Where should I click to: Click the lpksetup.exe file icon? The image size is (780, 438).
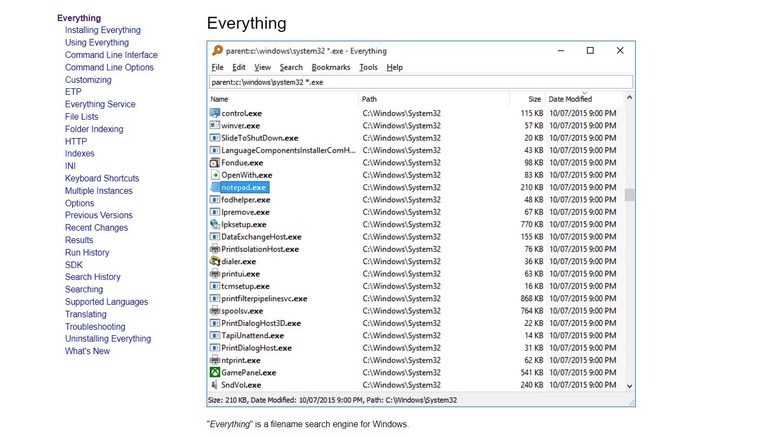pyautogui.click(x=214, y=224)
